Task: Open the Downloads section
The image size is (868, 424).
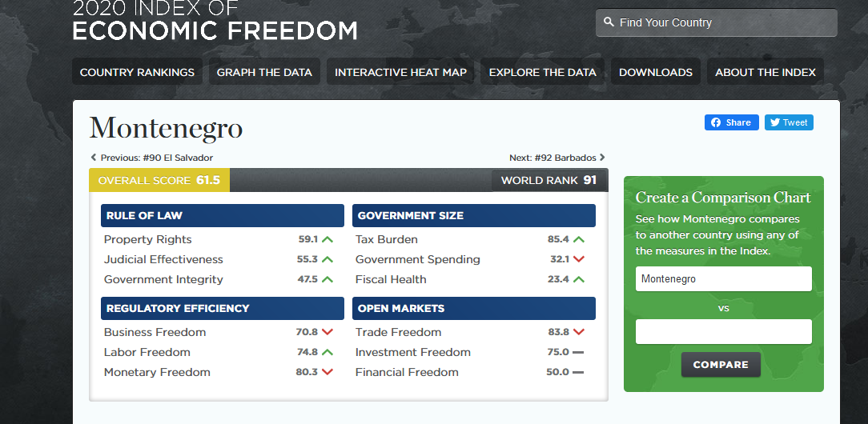Action: (x=655, y=72)
